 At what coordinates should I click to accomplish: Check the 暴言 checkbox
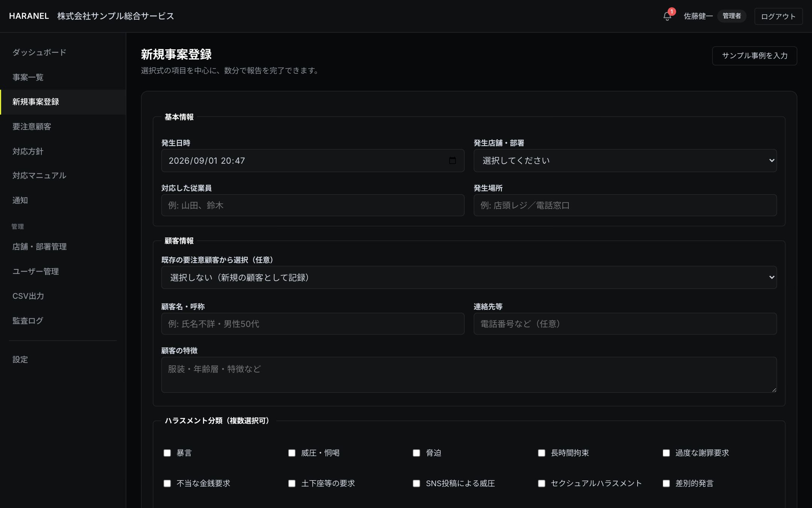pyautogui.click(x=167, y=453)
